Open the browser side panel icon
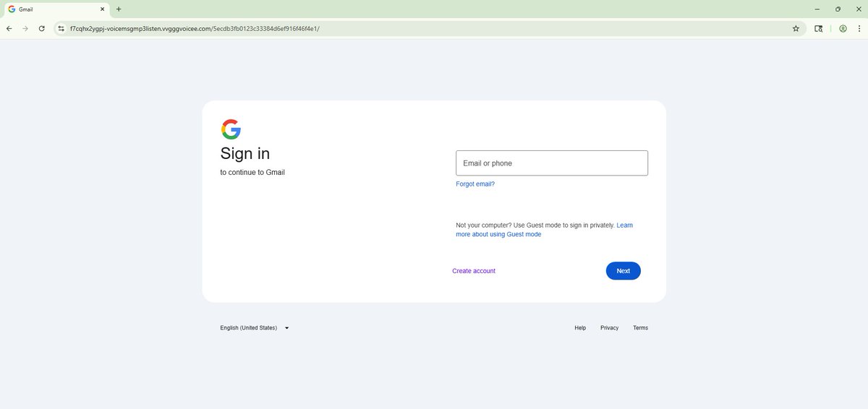Image resolution: width=868 pixels, height=409 pixels. tap(818, 28)
